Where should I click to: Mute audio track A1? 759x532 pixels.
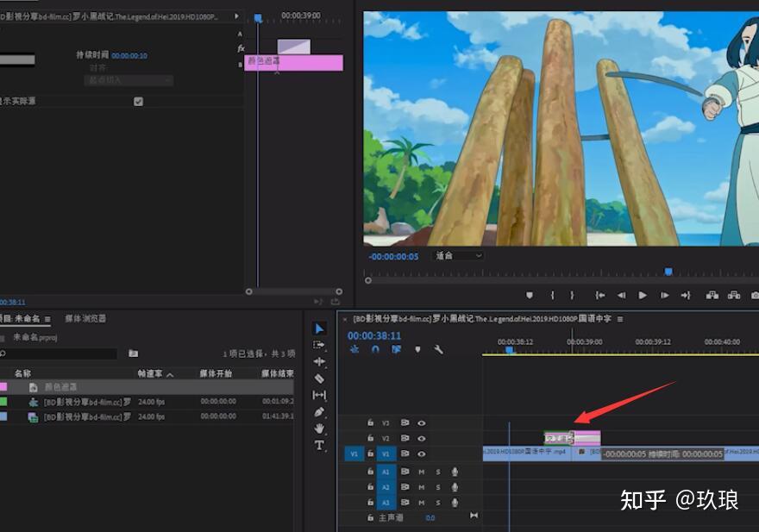(422, 472)
